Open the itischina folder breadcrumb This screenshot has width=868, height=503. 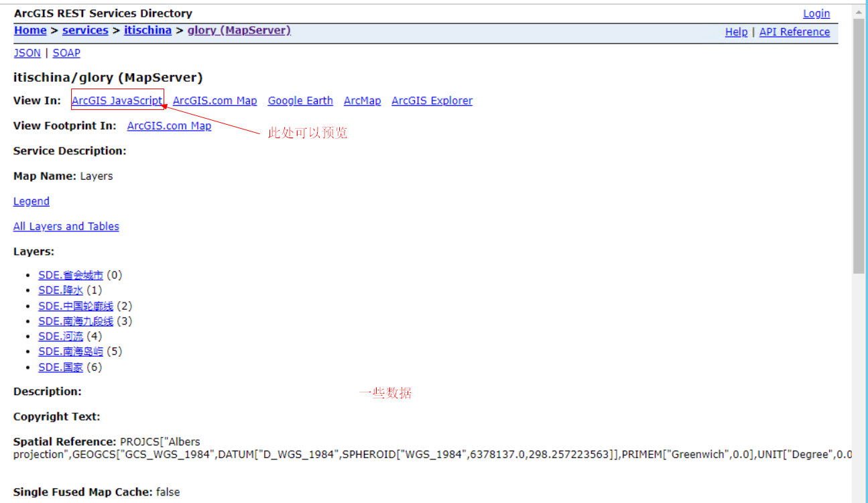click(x=147, y=30)
